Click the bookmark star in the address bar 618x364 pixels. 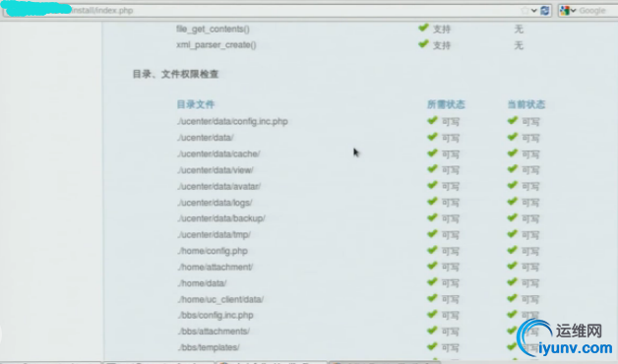click(x=525, y=11)
